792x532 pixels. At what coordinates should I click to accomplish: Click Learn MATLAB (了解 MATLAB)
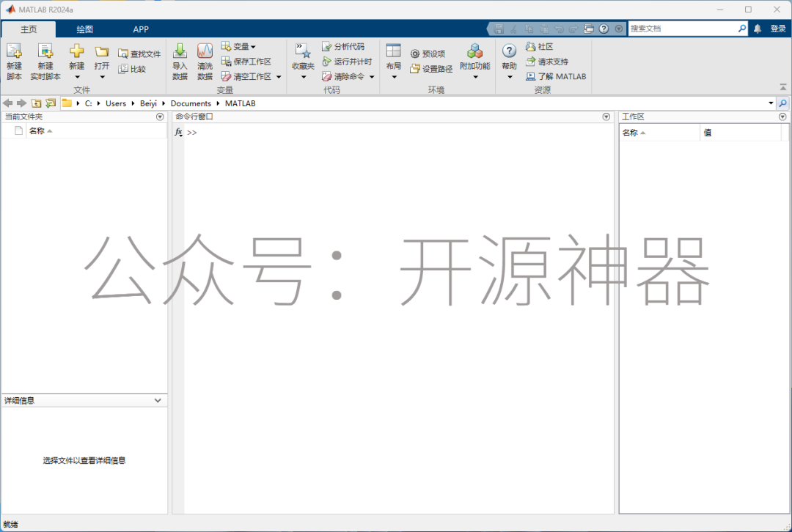click(556, 77)
